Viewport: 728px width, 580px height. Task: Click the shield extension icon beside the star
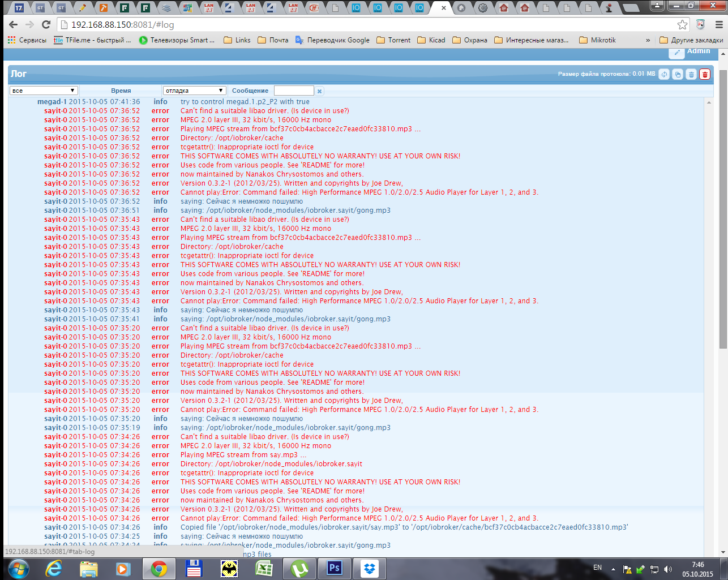[x=700, y=24]
